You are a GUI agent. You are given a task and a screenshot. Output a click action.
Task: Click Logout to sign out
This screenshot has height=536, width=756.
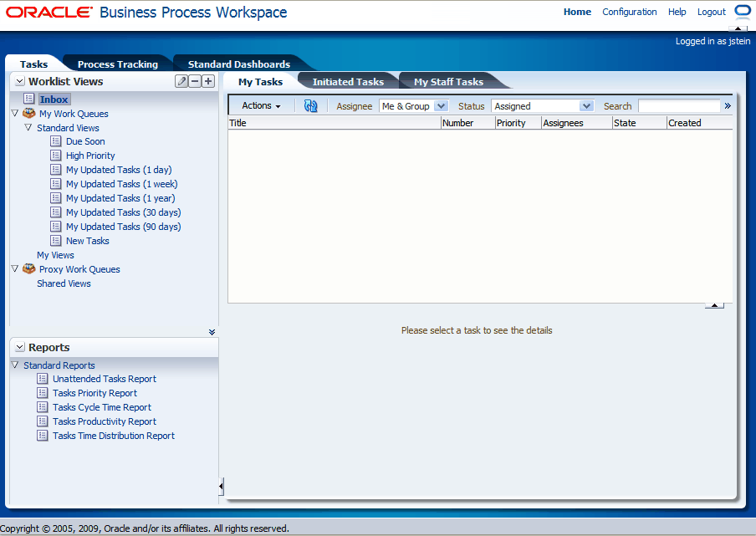pos(711,12)
